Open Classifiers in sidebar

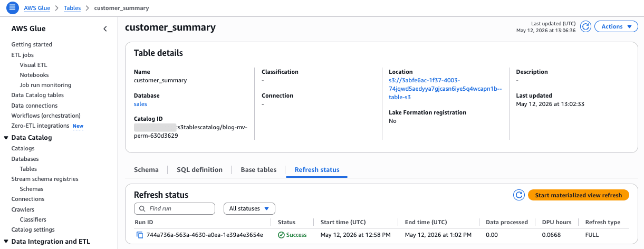click(33, 219)
